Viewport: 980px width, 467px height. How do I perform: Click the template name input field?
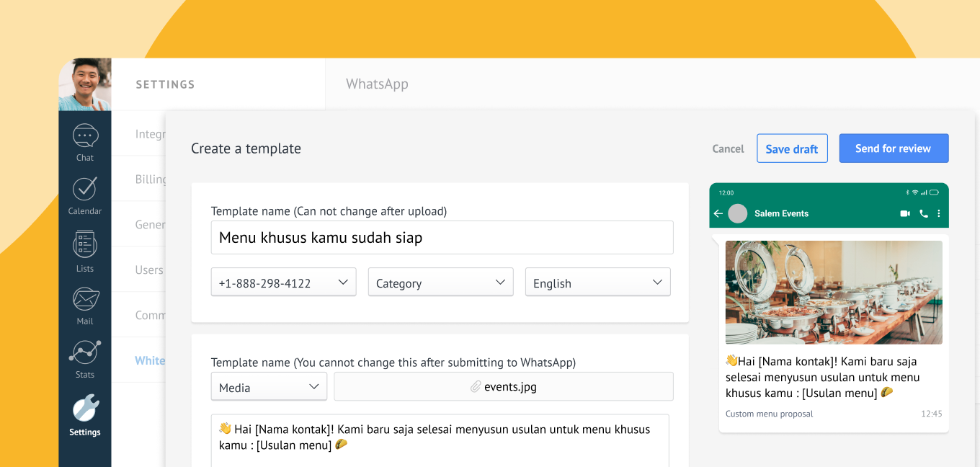(x=442, y=238)
